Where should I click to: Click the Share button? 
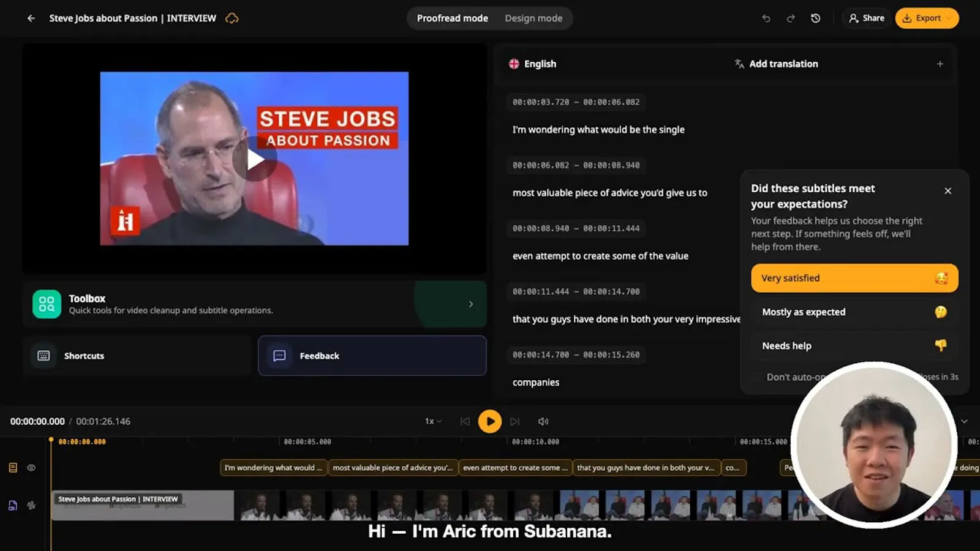tap(866, 18)
